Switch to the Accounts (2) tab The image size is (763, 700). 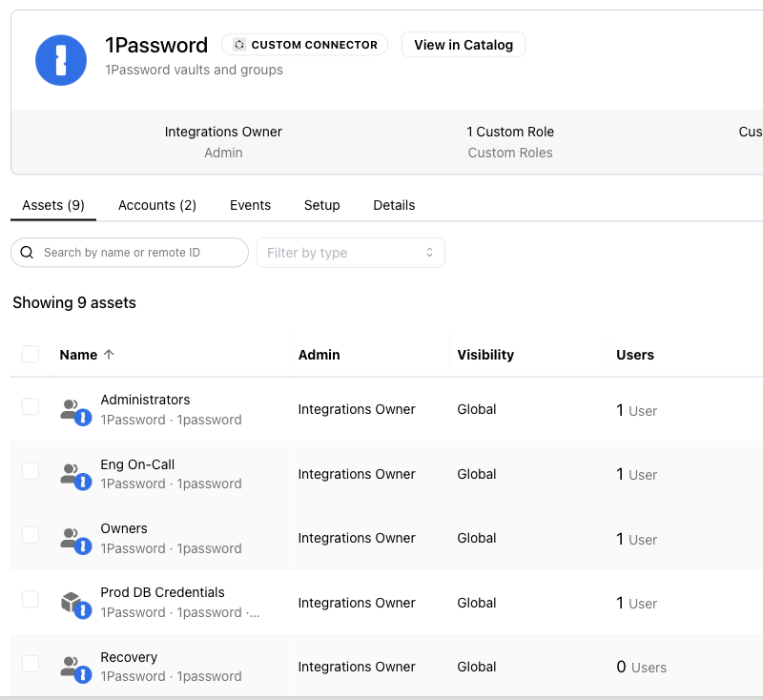(x=157, y=205)
